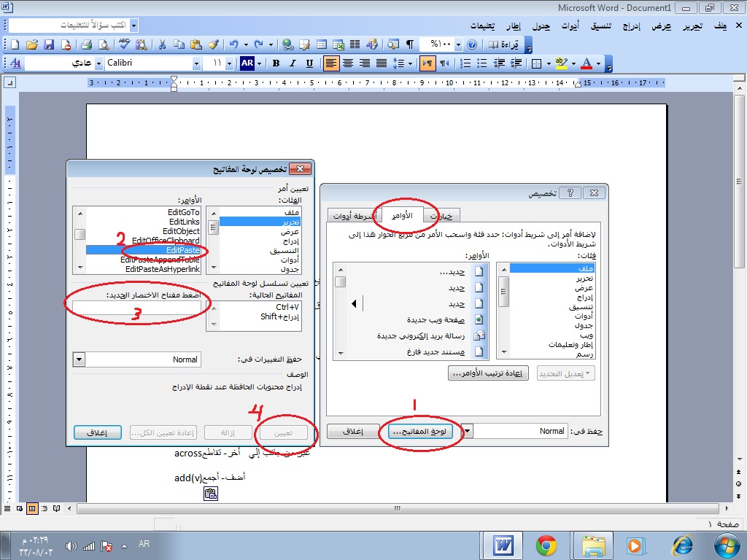
Task: Click the Center alignment icon
Action: [348, 63]
